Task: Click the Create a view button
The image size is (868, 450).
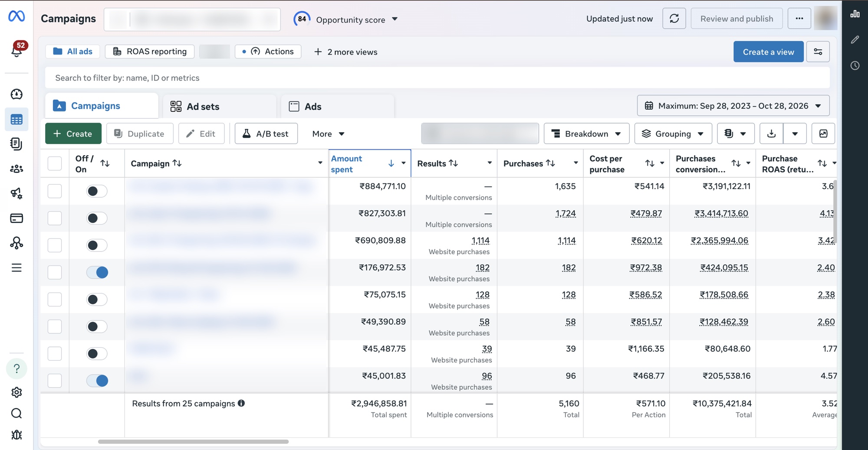Action: [x=768, y=52]
